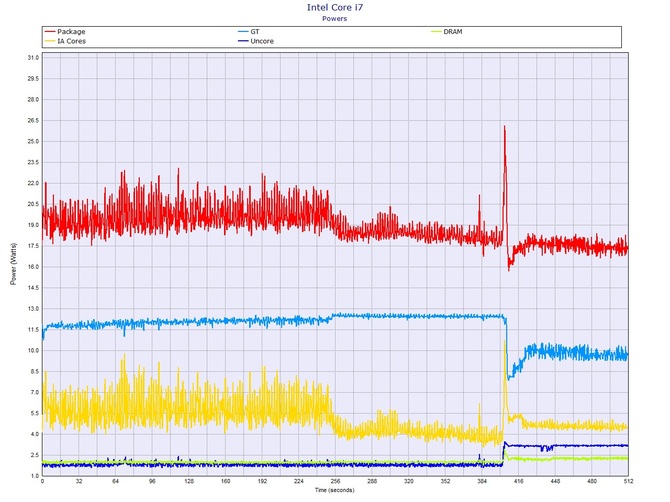Click the 10.0 y-axis tick value

(33, 351)
